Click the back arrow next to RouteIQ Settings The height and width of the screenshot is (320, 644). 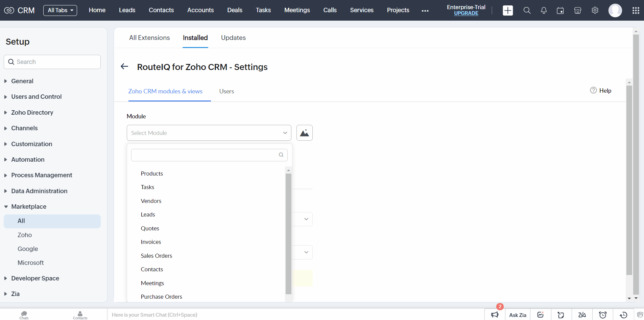point(124,67)
